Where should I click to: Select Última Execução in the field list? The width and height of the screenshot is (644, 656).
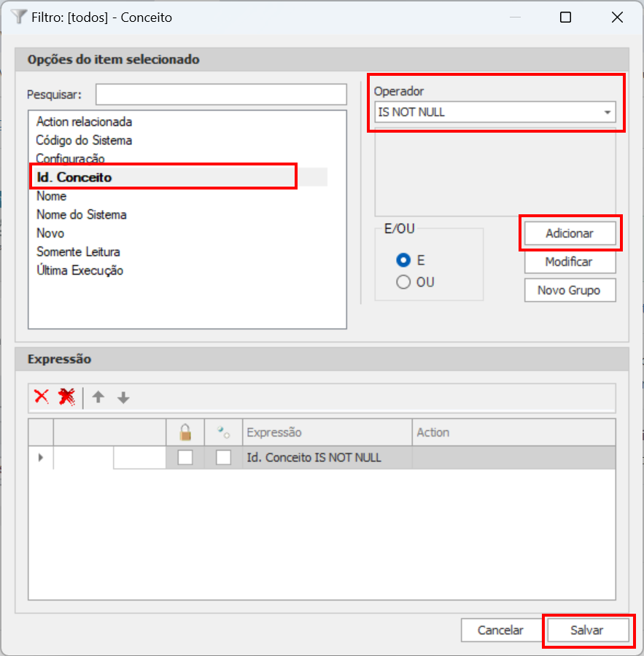tap(80, 270)
